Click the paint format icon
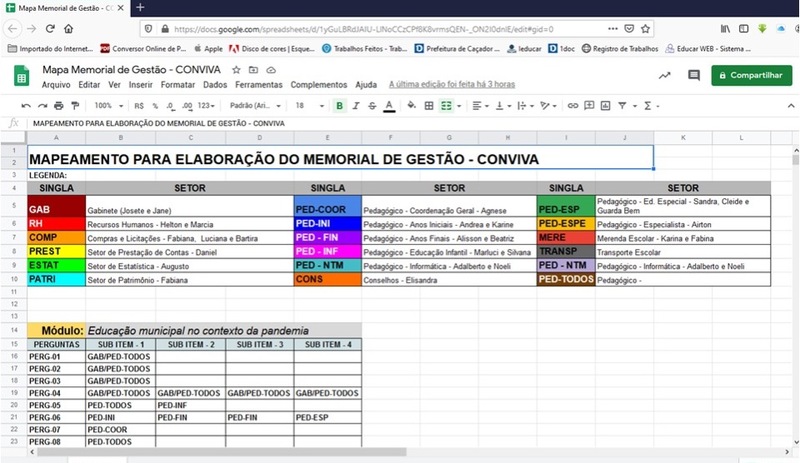 coord(75,105)
